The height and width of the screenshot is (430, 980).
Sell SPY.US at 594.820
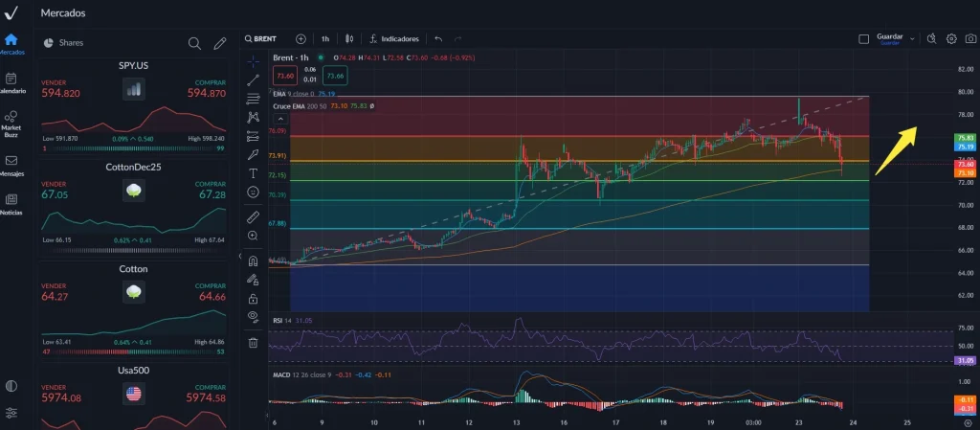60,89
